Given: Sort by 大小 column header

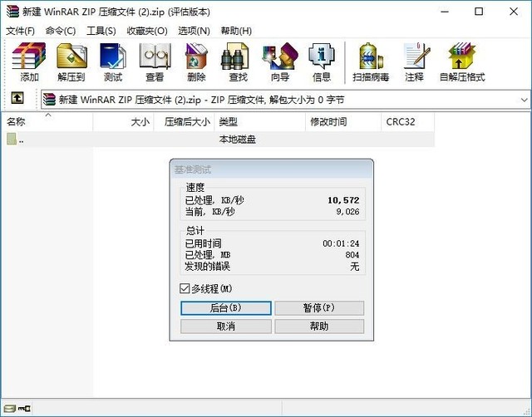Looking at the screenshot, I should [x=124, y=122].
